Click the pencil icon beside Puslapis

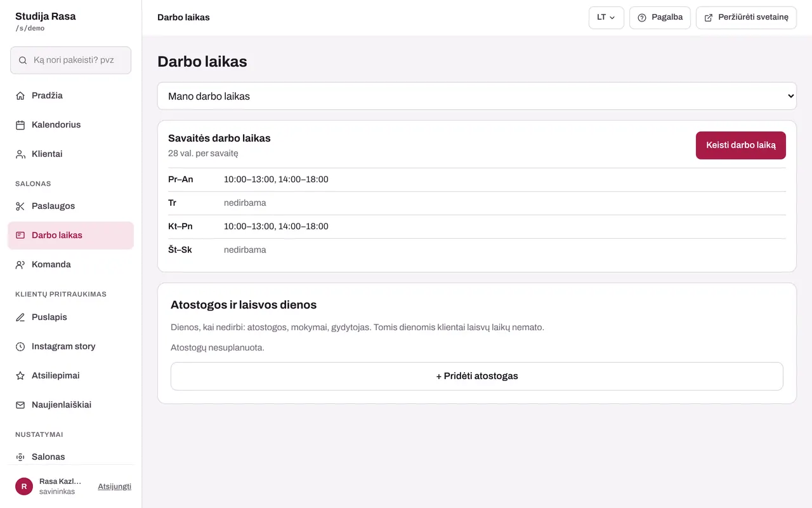tap(20, 317)
